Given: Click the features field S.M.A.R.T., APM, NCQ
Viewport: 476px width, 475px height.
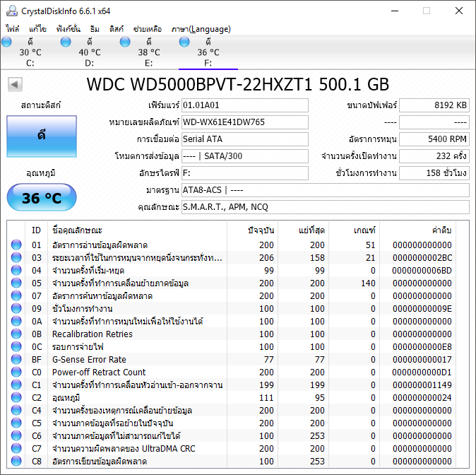Looking at the screenshot, I should tap(326, 207).
